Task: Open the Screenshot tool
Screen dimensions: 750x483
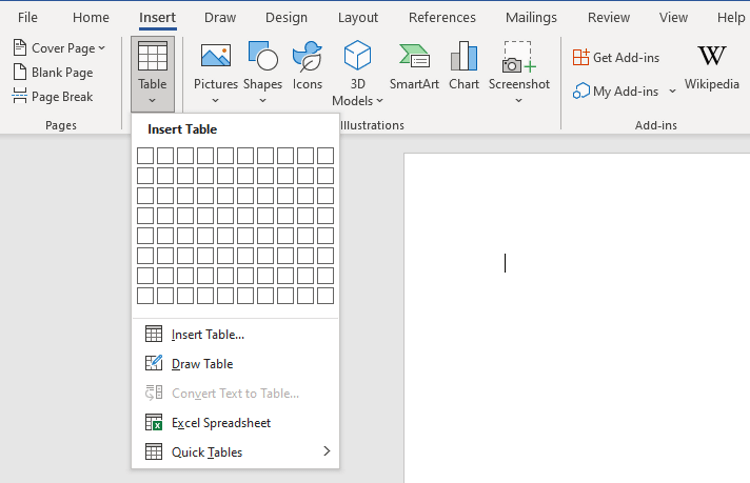Action: click(x=519, y=72)
